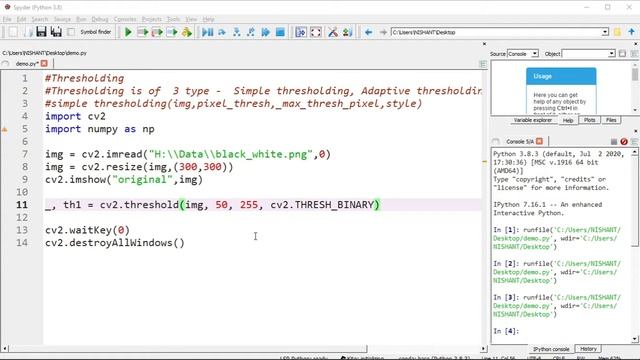This screenshot has height=360, width=640.
Task: Open the View menu
Action: [191, 19]
